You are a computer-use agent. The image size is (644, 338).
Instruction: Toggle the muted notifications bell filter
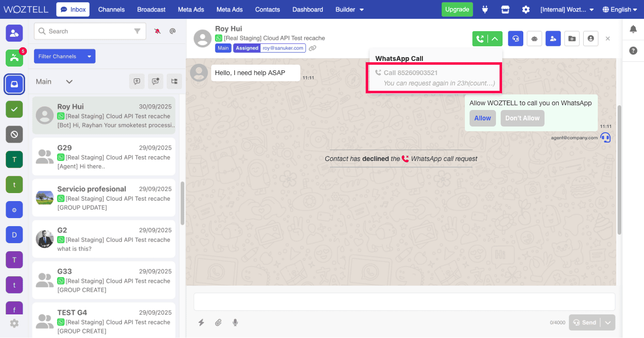click(x=157, y=31)
